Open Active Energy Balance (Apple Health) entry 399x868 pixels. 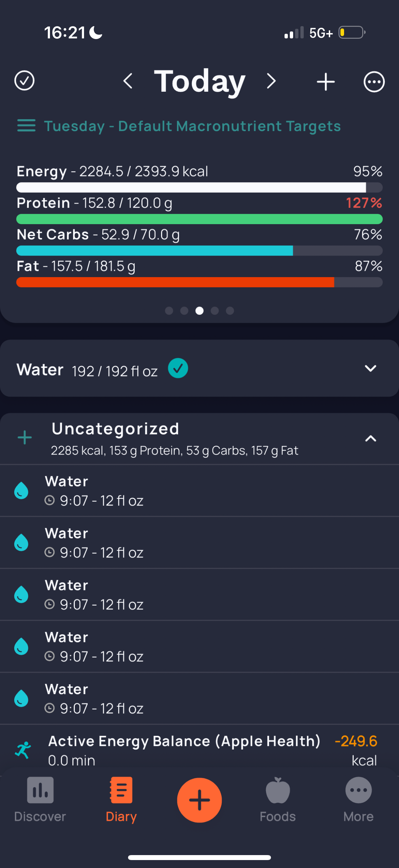click(199, 750)
